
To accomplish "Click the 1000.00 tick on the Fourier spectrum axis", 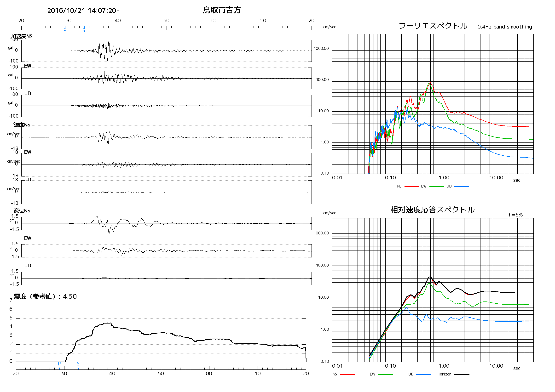I will click(321, 49).
